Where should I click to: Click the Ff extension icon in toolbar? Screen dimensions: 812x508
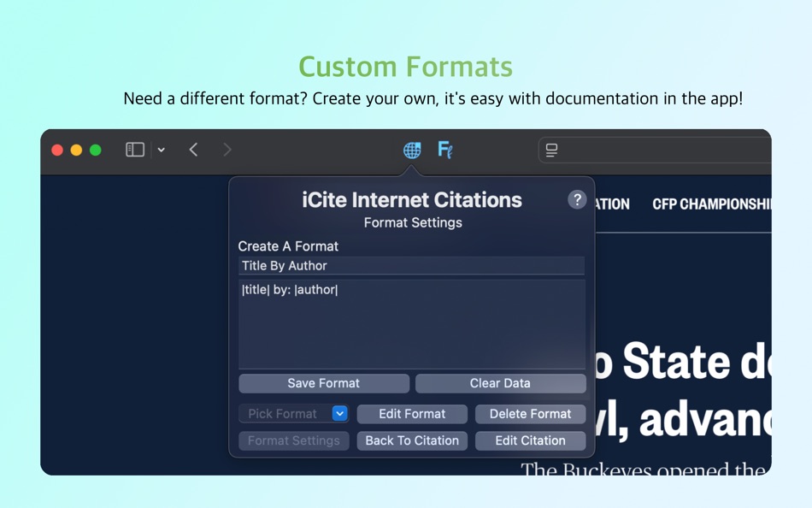444,150
